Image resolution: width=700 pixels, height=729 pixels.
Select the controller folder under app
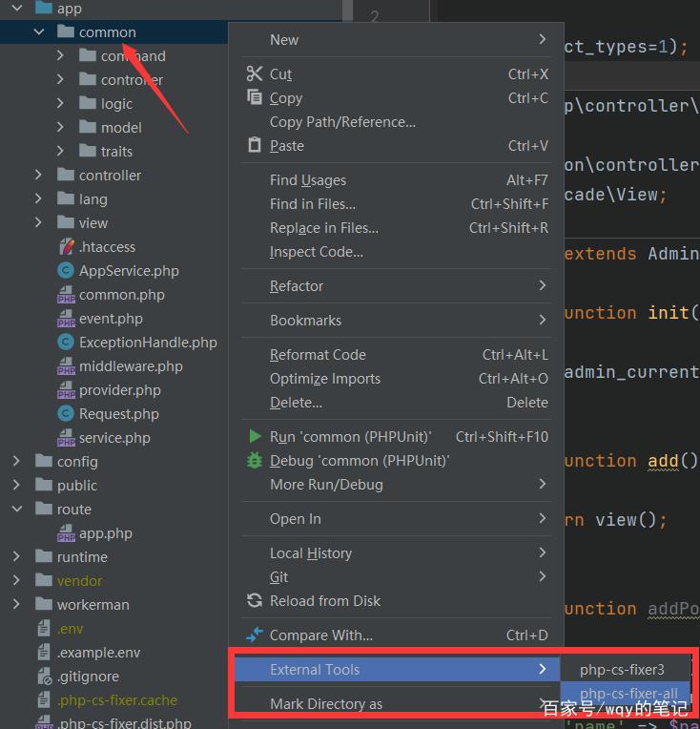(110, 176)
